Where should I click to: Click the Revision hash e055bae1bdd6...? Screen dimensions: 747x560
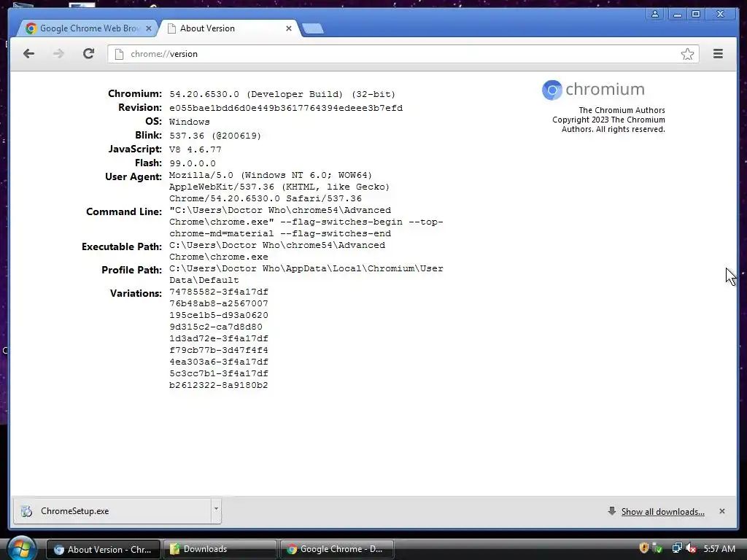286,108
